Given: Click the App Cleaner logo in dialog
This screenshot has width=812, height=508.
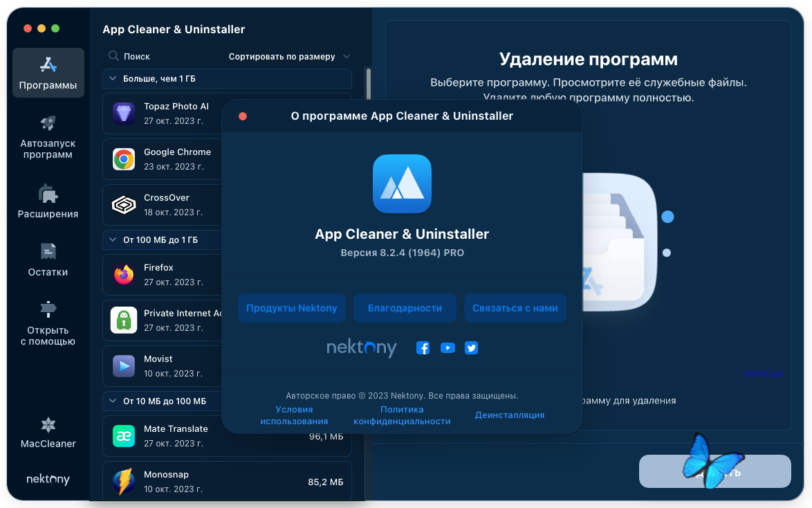Looking at the screenshot, I should point(402,183).
